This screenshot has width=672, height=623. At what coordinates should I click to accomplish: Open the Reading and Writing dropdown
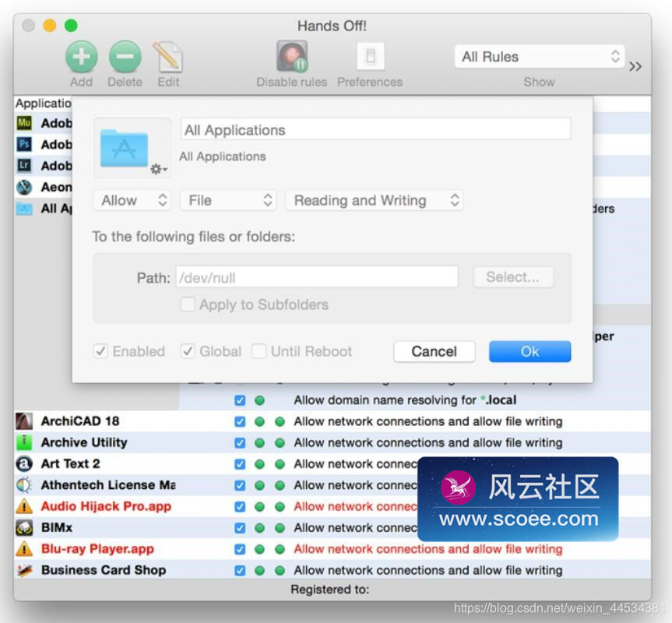[374, 200]
